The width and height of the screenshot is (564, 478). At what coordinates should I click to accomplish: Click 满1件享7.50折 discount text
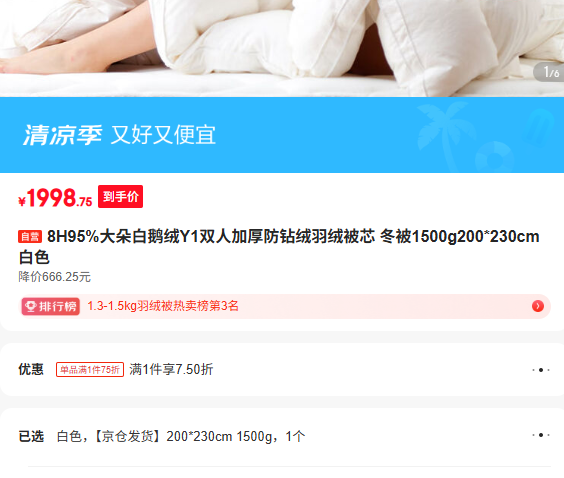coord(171,369)
